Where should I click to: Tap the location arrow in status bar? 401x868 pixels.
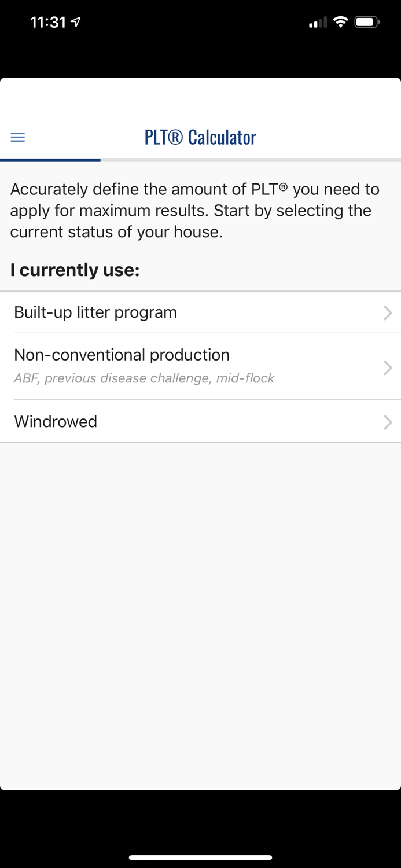pyautogui.click(x=76, y=22)
